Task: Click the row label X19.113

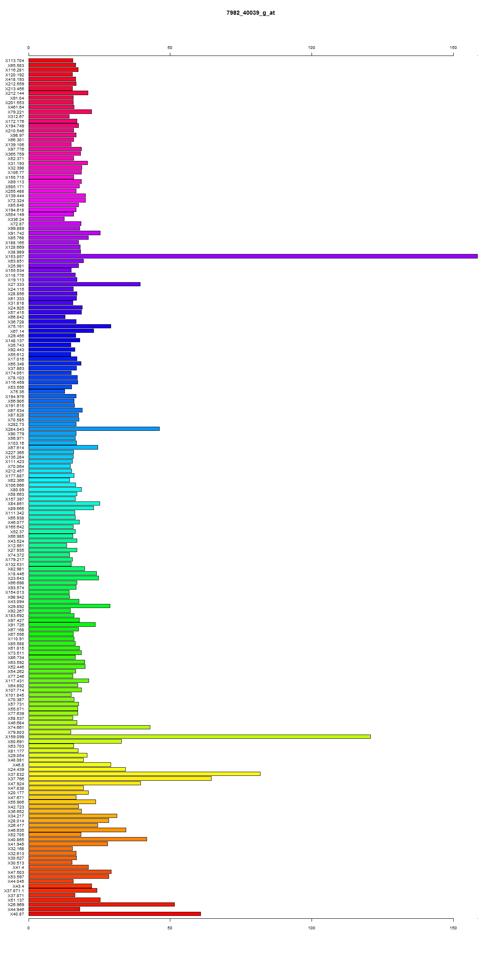Action: click(x=16, y=280)
